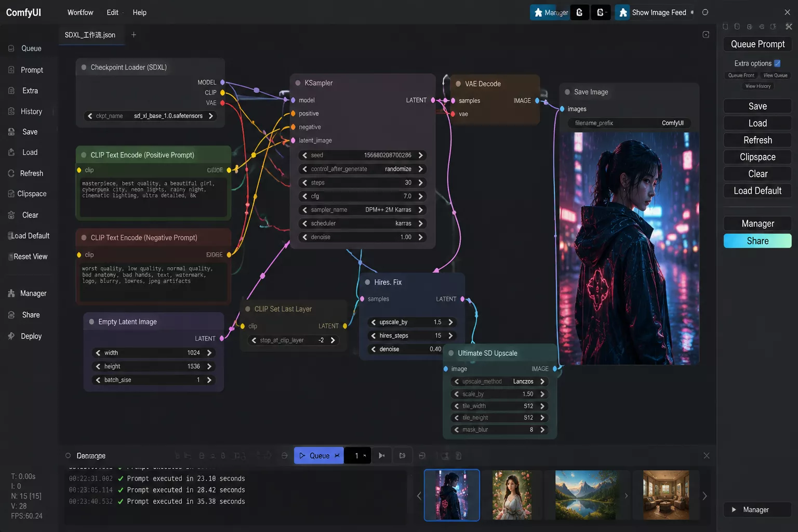This screenshot has width=798, height=532.
Task: Show next images in the feed strip
Action: [704, 496]
